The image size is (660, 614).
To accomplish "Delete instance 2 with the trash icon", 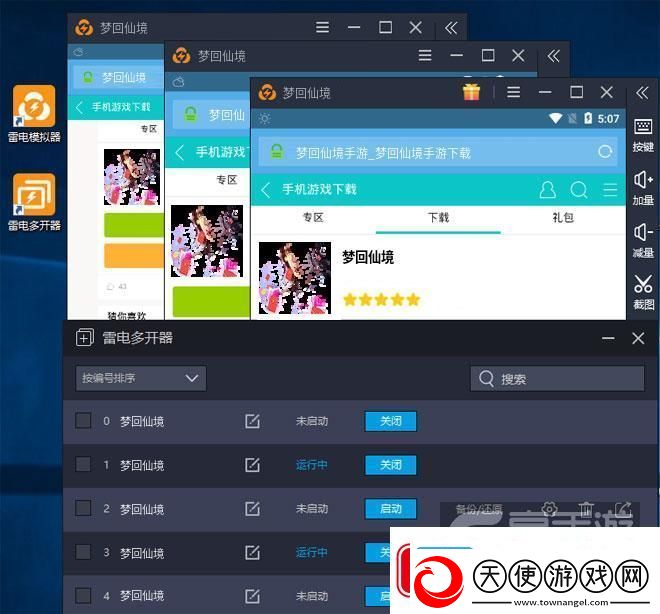I will [x=586, y=509].
